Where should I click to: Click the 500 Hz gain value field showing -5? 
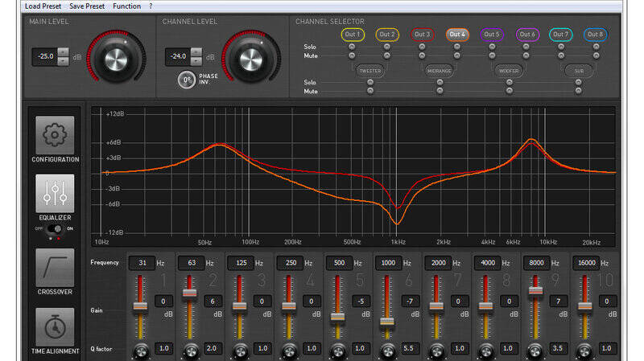point(361,302)
